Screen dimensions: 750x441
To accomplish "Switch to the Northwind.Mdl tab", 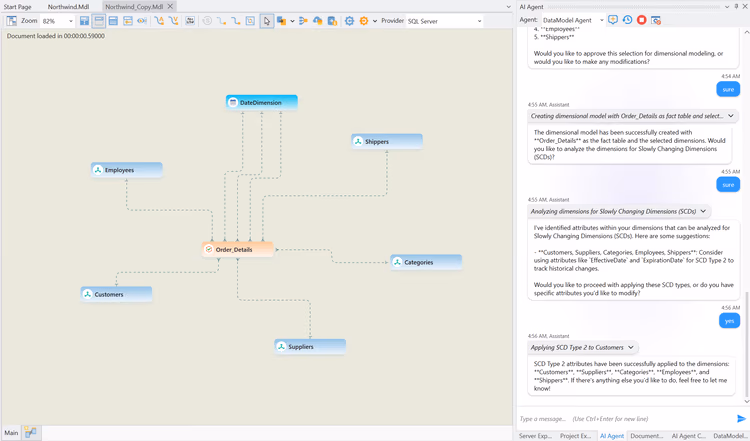I will (x=68, y=7).
